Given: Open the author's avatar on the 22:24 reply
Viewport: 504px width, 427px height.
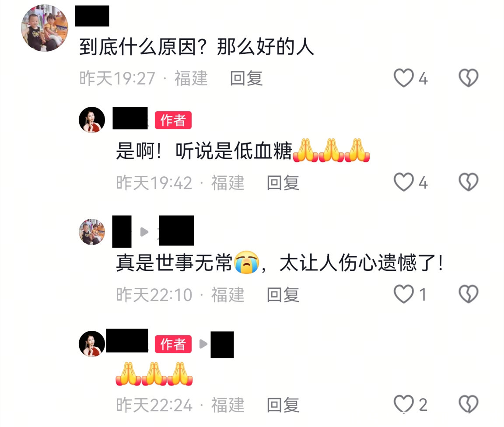Looking at the screenshot, I should (92, 344).
